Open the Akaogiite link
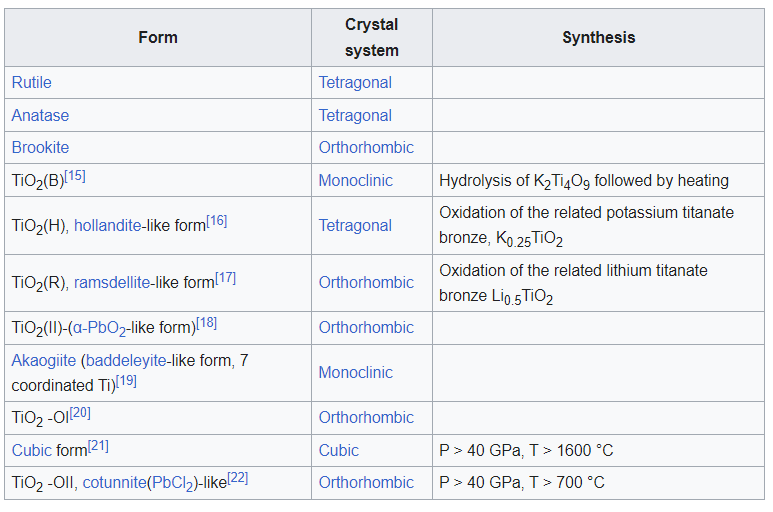The height and width of the screenshot is (512, 773). pos(44,360)
